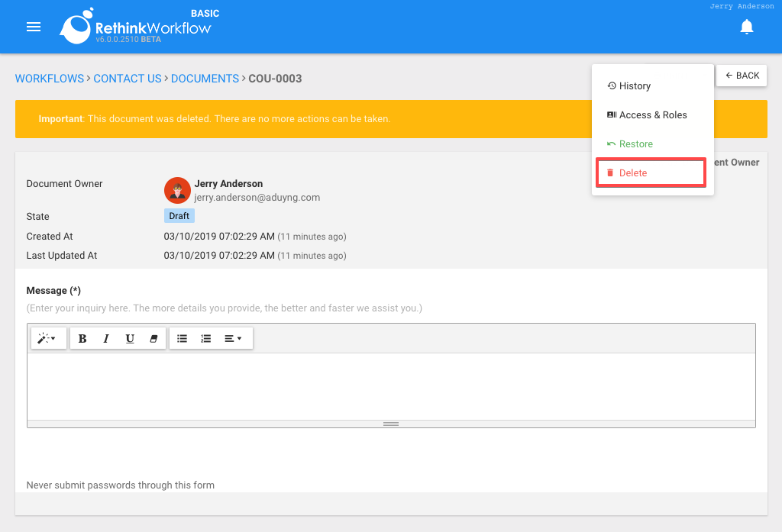Click the magic wand styling icon

(x=44, y=338)
